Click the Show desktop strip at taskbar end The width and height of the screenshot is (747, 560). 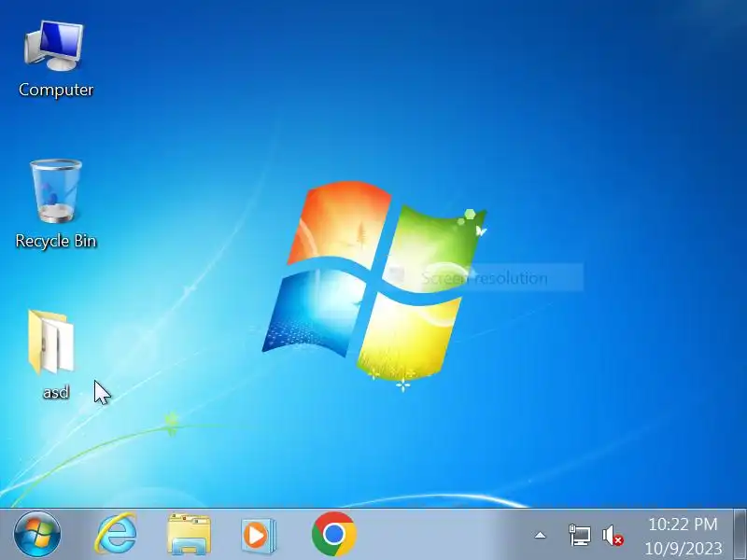tap(740, 534)
